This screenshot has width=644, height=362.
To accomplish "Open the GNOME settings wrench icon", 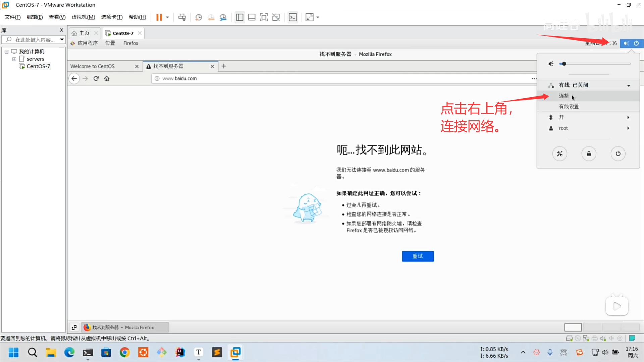I will [x=559, y=154].
